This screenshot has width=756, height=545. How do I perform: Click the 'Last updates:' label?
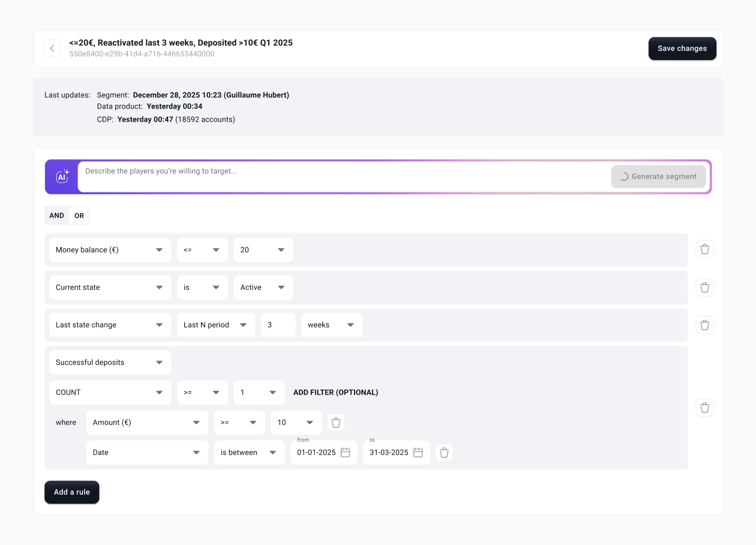pos(68,95)
